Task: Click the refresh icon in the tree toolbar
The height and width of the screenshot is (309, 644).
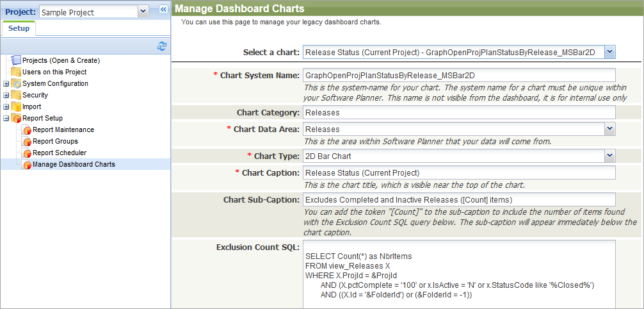Action: point(162,46)
